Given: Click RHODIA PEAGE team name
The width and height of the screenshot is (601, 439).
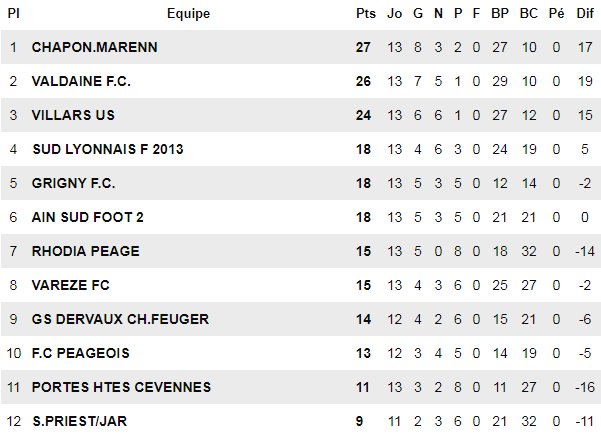Looking at the screenshot, I should click(85, 251).
